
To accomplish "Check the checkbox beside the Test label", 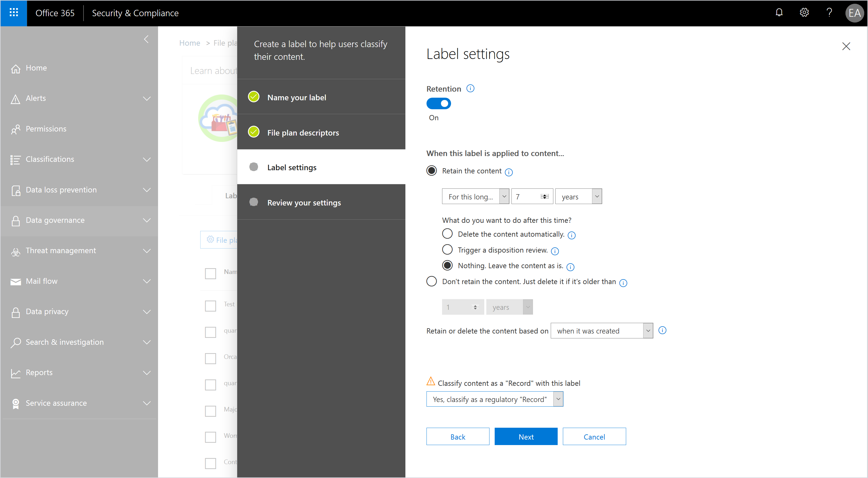I will click(x=210, y=306).
